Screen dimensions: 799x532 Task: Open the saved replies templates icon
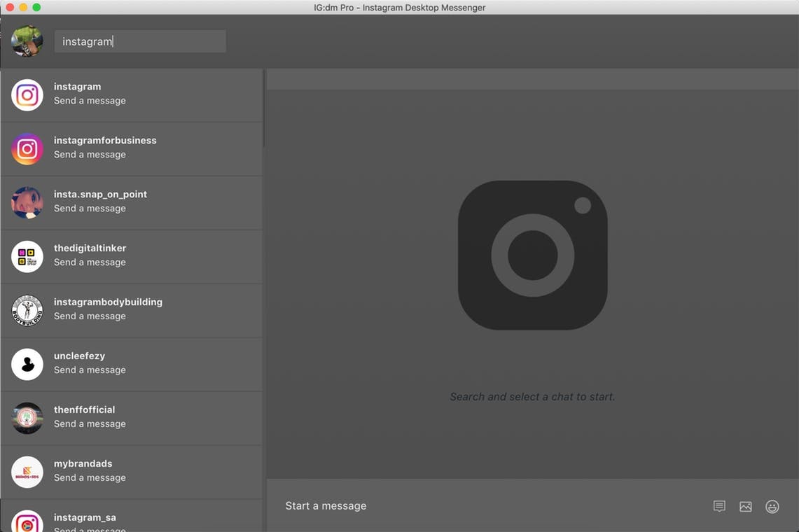point(719,506)
